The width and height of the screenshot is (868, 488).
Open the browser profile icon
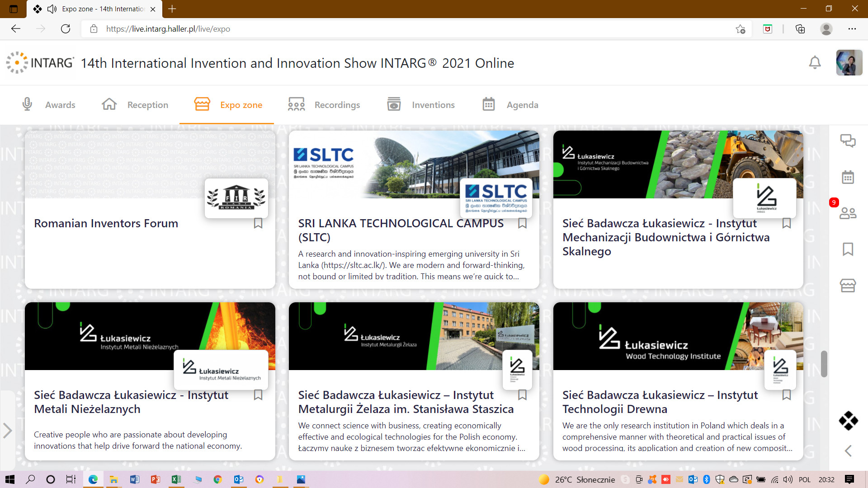pos(826,29)
